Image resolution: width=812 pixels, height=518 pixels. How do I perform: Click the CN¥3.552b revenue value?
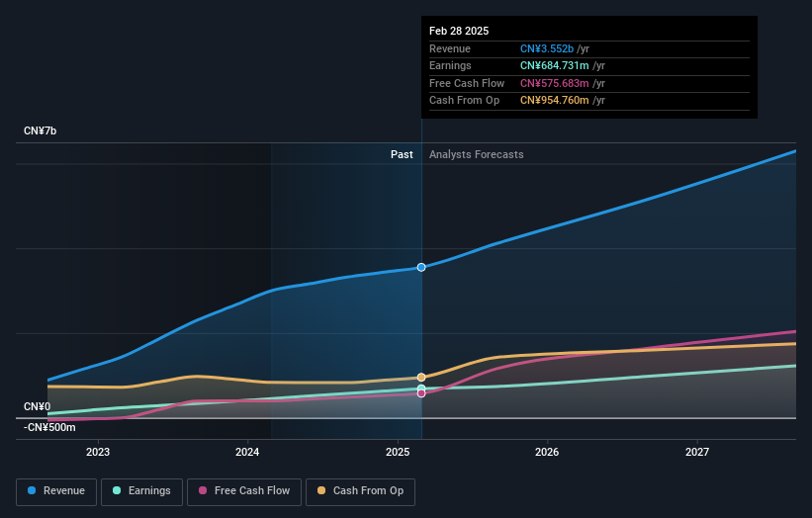coord(547,48)
